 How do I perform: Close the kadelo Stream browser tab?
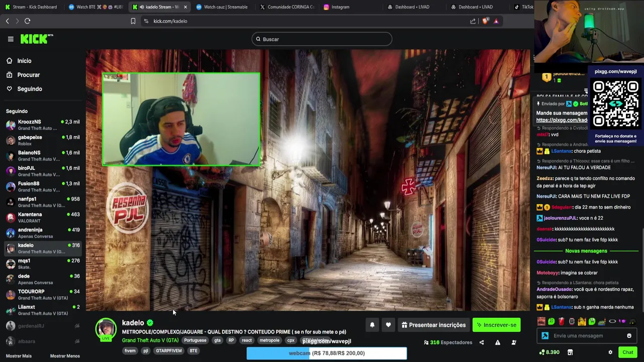(x=186, y=7)
